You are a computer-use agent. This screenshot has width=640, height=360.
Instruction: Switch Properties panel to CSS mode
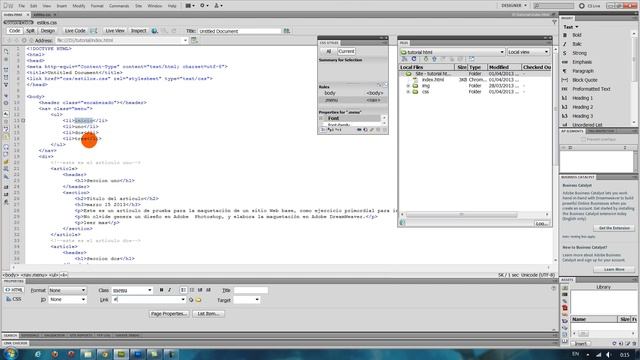click(x=14, y=299)
